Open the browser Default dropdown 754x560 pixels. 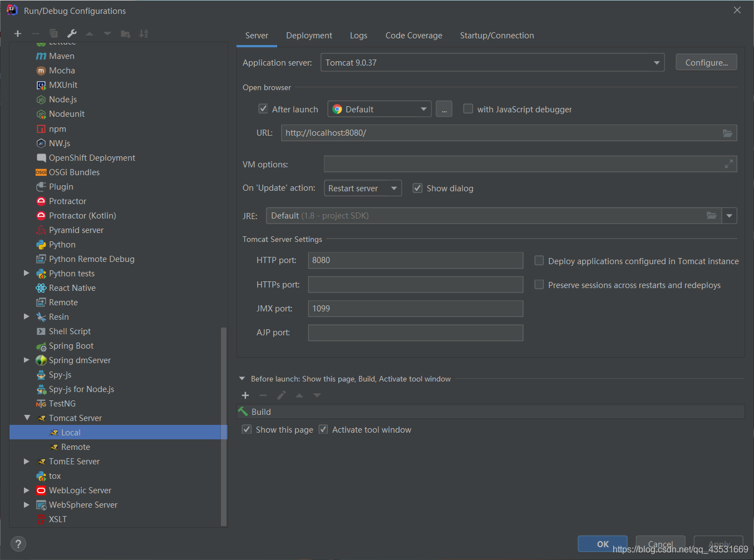click(380, 109)
